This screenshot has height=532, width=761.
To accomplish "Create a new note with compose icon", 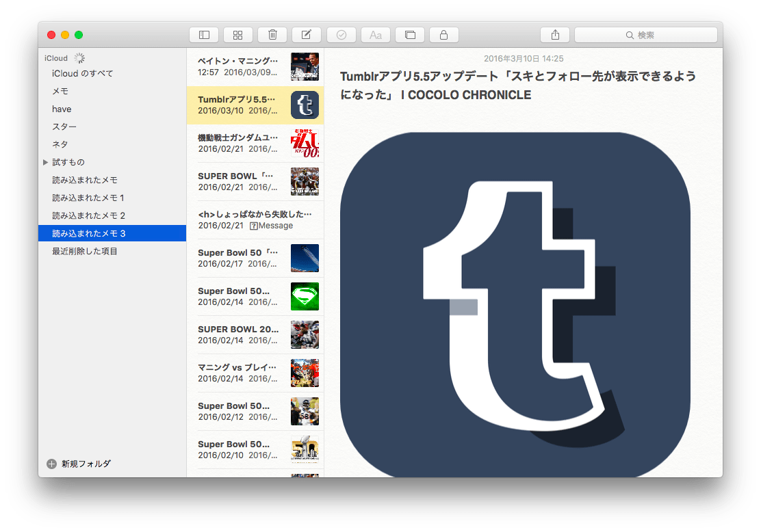I will coord(306,35).
